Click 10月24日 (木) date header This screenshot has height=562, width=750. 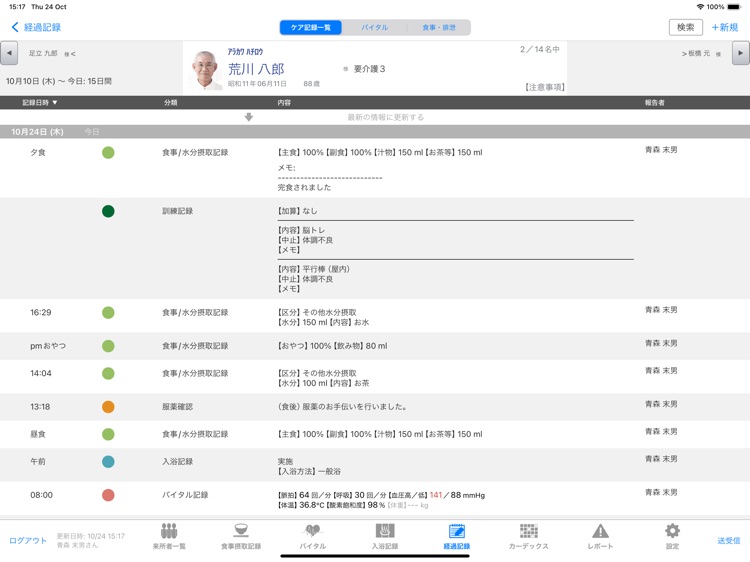[37, 132]
